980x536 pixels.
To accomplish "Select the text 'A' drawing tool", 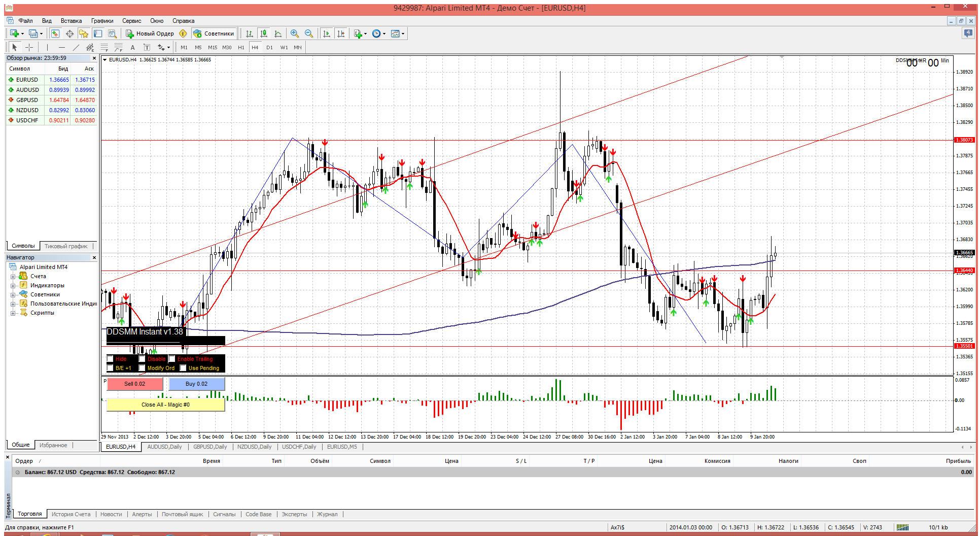I will (133, 47).
